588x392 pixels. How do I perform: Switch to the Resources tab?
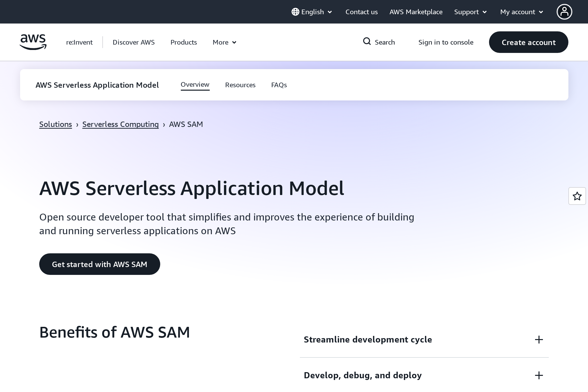coord(240,85)
